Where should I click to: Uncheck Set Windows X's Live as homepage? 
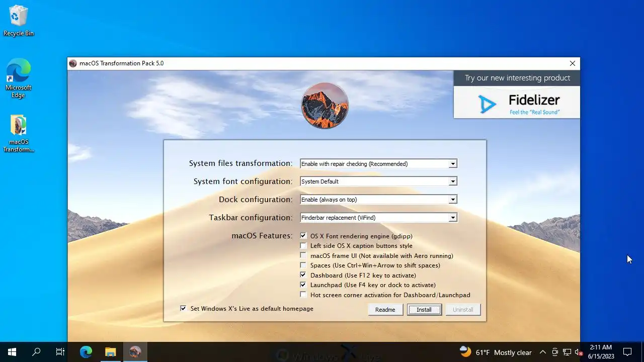[183, 308]
